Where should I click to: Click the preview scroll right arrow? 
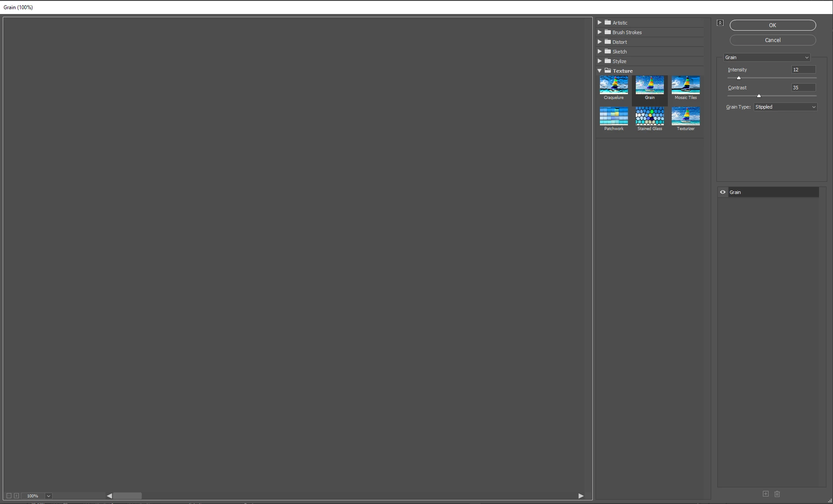(x=581, y=496)
